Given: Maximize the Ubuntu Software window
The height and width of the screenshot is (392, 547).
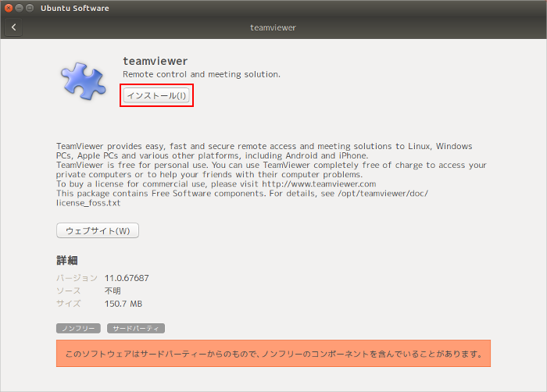Looking at the screenshot, I should point(30,8).
